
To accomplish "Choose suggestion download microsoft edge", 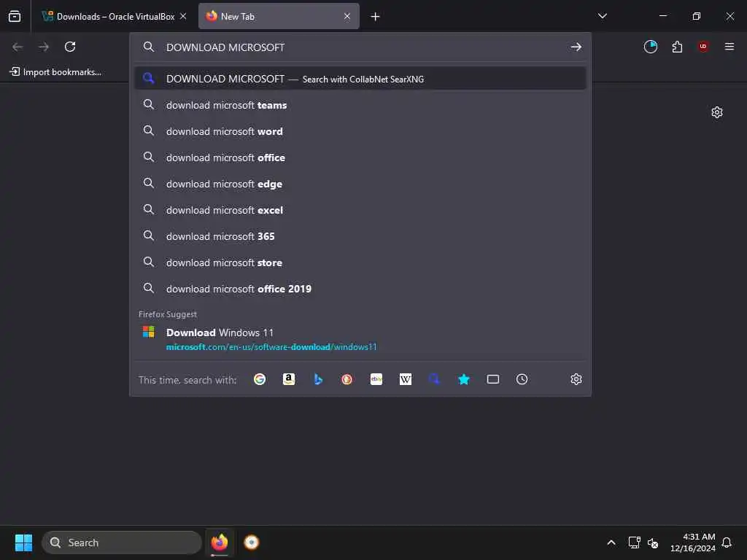I will tap(360, 184).
